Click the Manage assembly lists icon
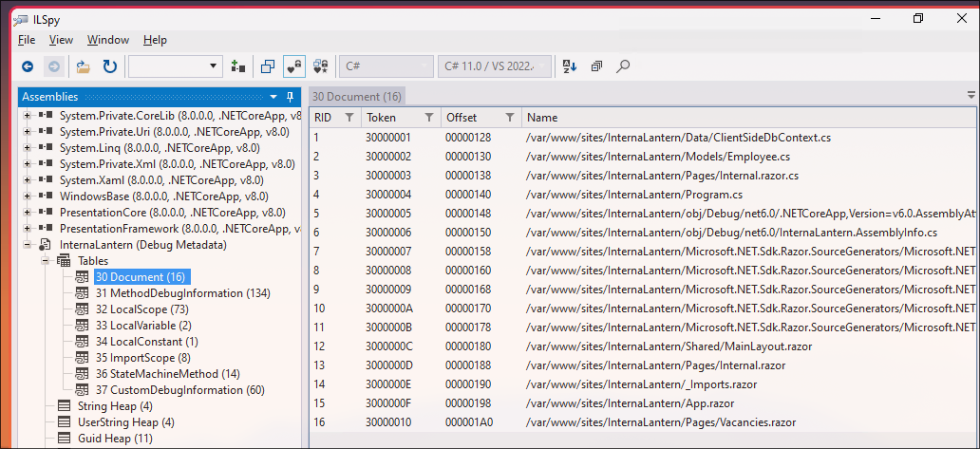The image size is (980, 449). (238, 66)
